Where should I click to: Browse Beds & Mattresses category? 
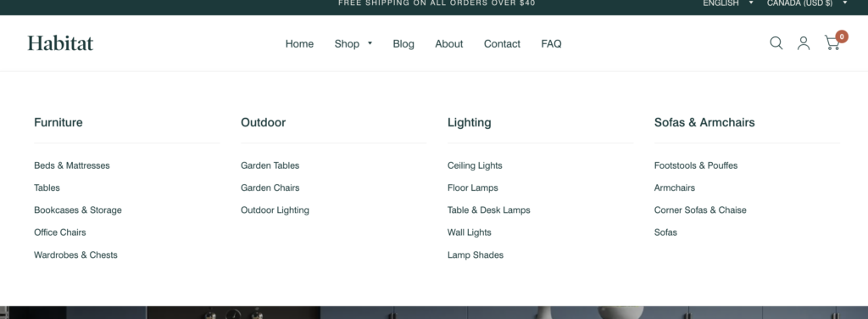(72, 165)
